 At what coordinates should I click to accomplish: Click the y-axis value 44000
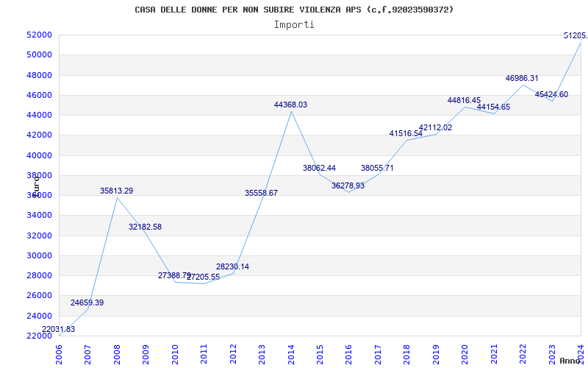(x=39, y=115)
